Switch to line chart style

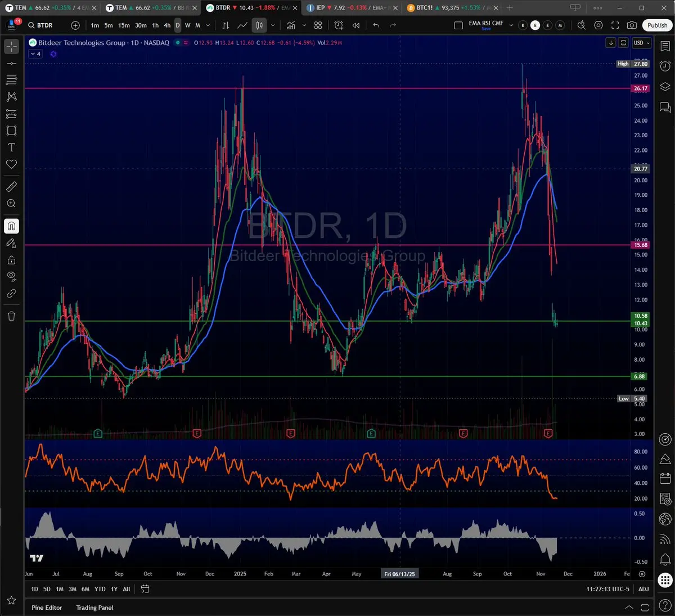tap(242, 25)
